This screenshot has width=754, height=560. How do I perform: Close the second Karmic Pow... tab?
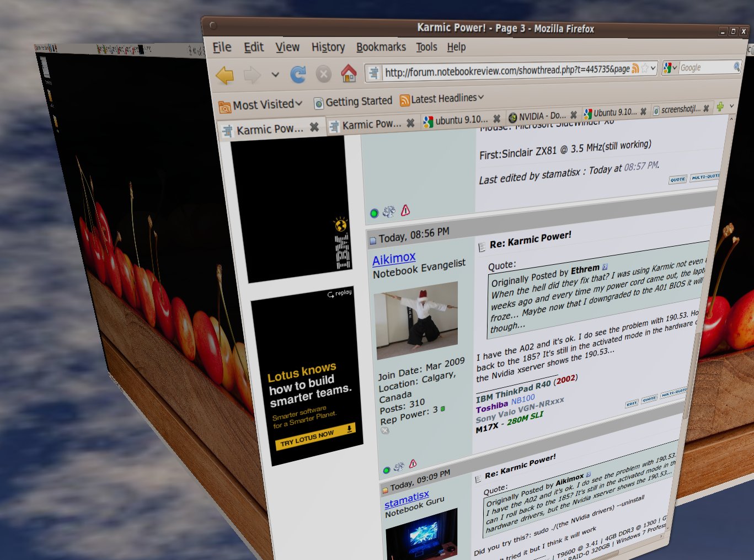(410, 123)
